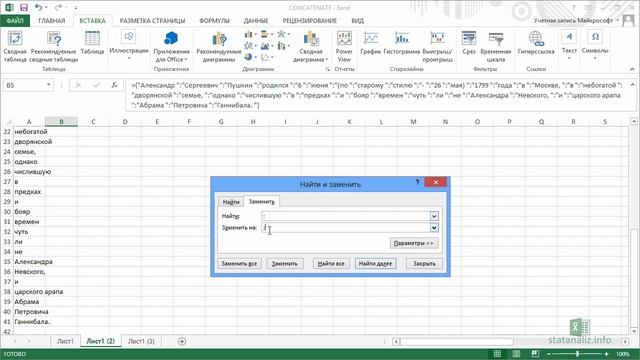640x360 pixels.
Task: Click the zoom in plus button
Action: pyautogui.click(x=606, y=354)
